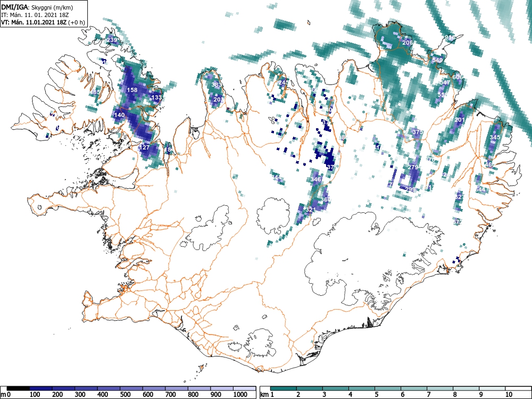The image size is (532, 399).
Task: Click the black 0–100 m legend swatch
Action: 18,388
